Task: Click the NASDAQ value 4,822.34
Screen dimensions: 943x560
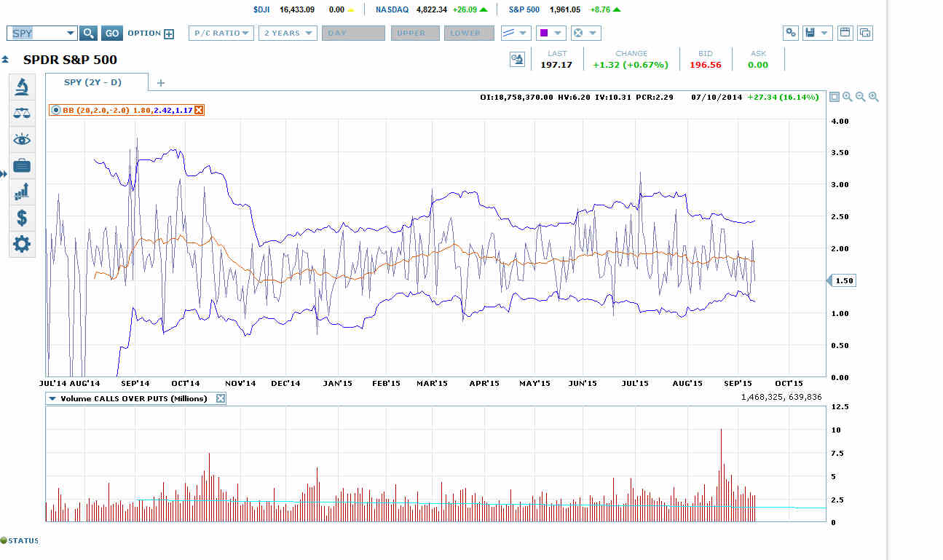Action: point(431,9)
